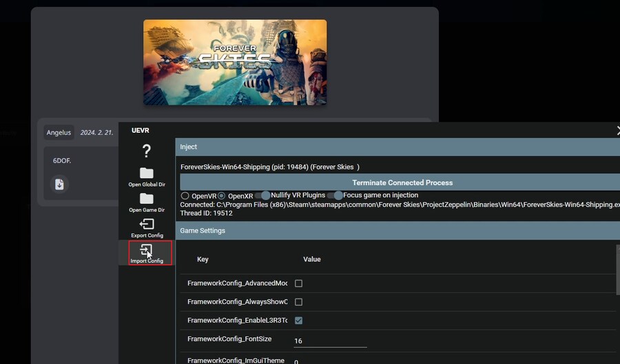Image resolution: width=620 pixels, height=364 pixels.
Task: Open the UEVR help question mark icon
Action: click(x=146, y=151)
